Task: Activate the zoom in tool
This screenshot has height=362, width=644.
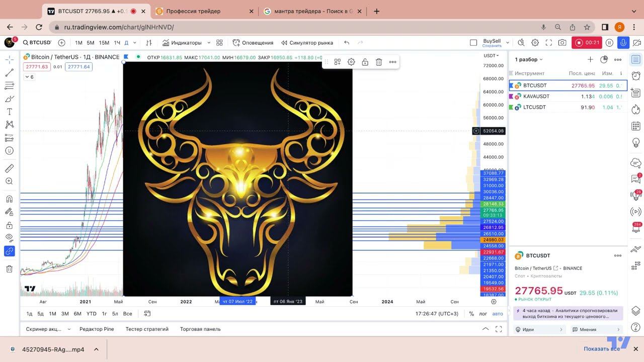Action: point(9,182)
